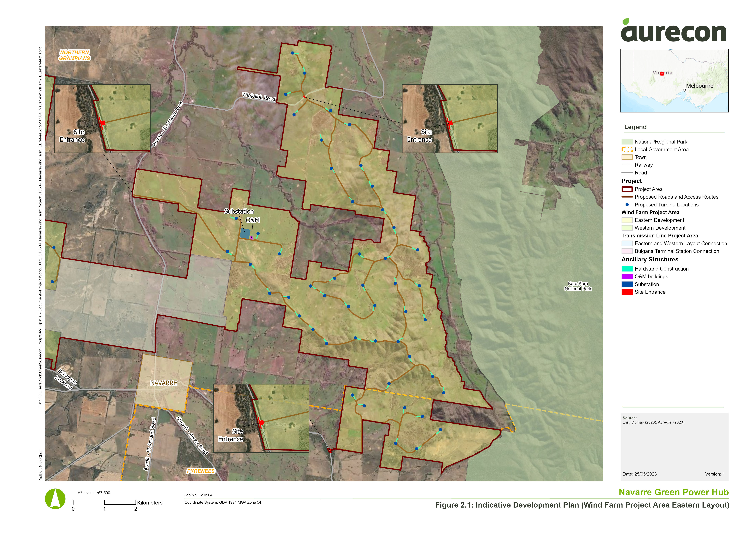
Task: Click the Ancillary Structures heading
Action: [650, 260]
